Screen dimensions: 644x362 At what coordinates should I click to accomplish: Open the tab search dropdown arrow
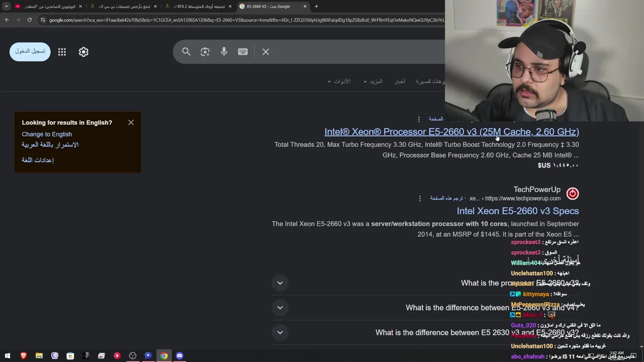pyautogui.click(x=7, y=7)
